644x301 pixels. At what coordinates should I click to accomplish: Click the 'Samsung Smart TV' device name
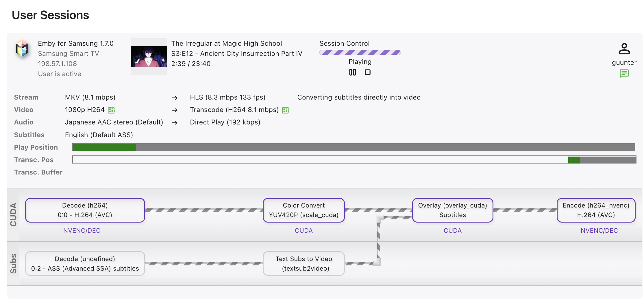(x=69, y=54)
